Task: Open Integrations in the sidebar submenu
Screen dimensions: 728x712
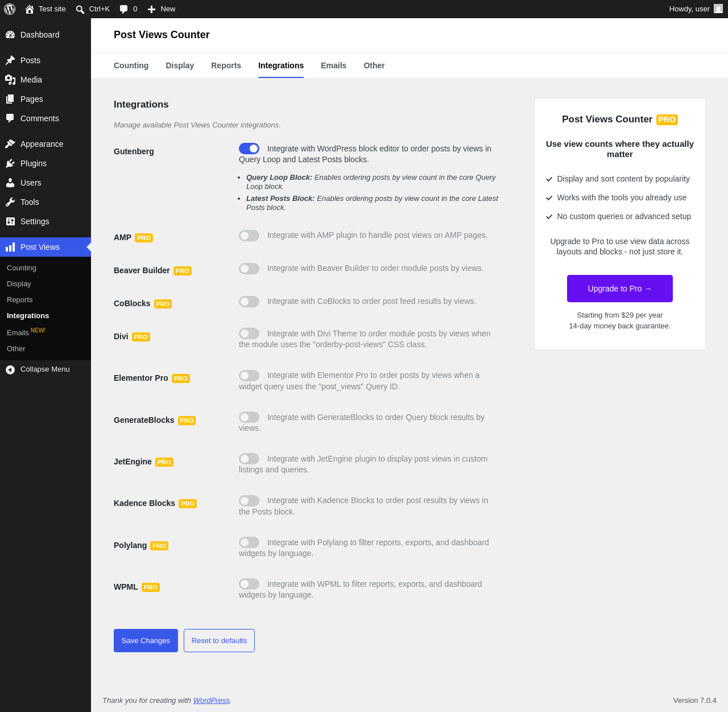Action: (45, 316)
